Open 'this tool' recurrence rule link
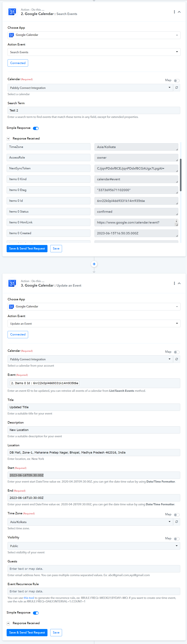 coord(29,598)
